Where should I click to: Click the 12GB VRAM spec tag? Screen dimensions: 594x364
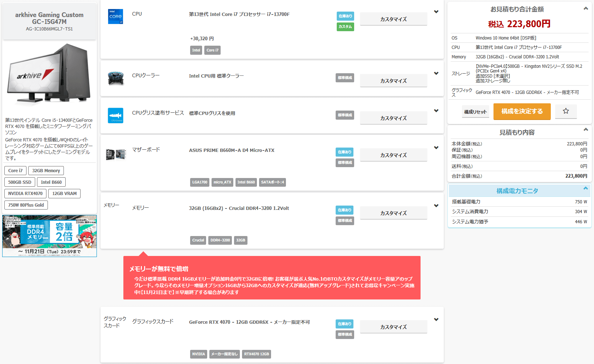64,194
